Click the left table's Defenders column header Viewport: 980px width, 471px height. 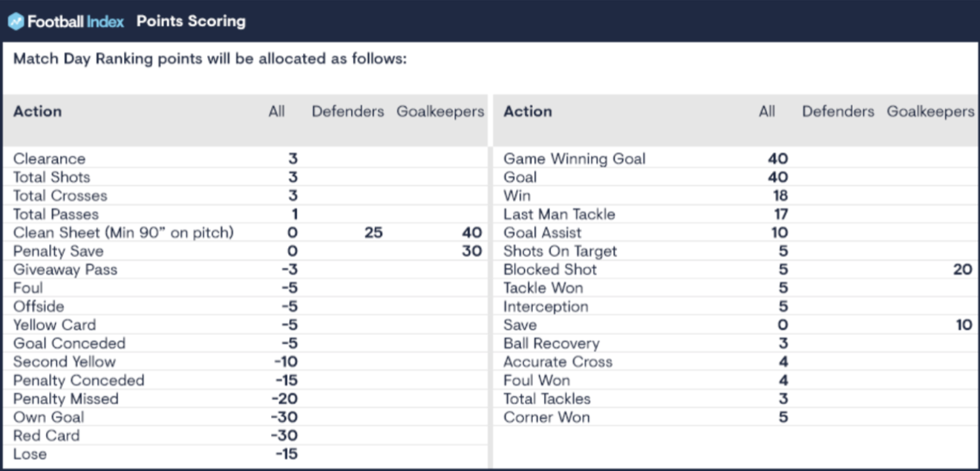347,111
